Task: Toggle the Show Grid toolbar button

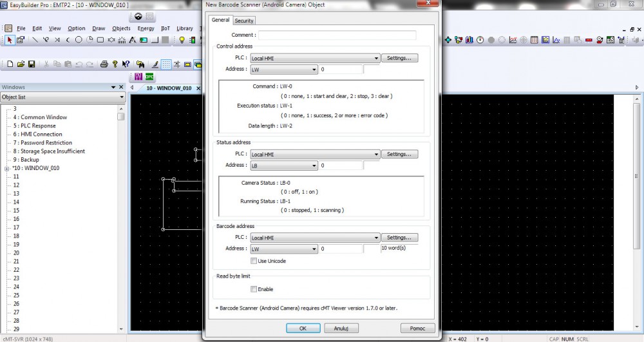Action: coord(166,64)
